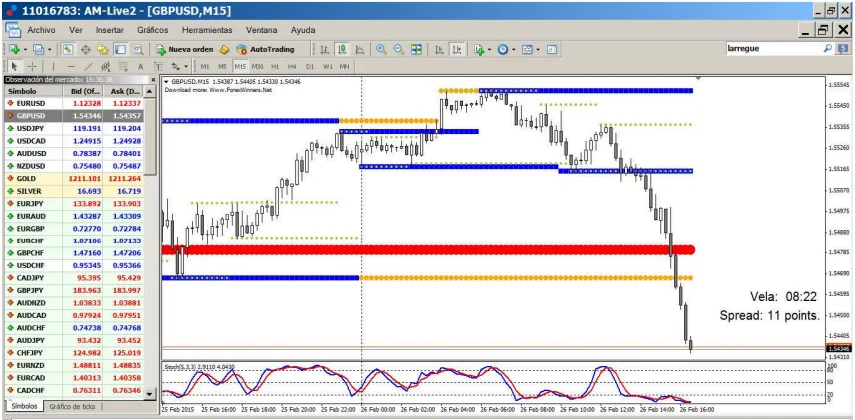Pick the horizontal line drawing tool

(x=70, y=66)
